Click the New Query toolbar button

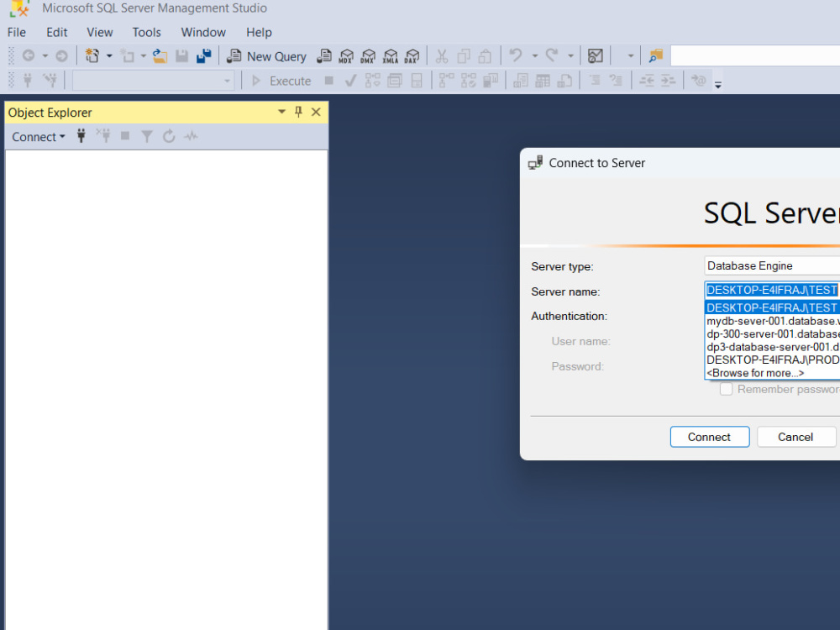266,56
